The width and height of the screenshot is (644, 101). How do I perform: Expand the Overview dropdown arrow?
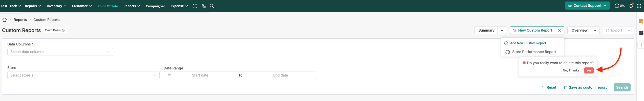pyautogui.click(x=595, y=31)
